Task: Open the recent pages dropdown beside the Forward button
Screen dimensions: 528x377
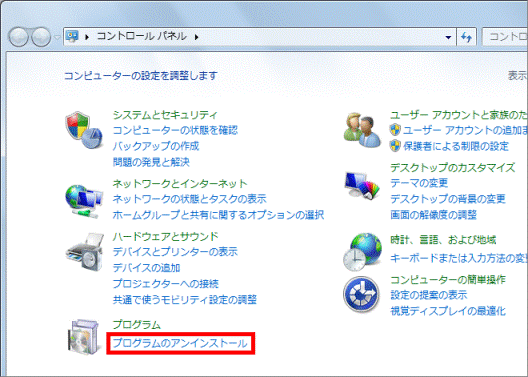Action: (x=57, y=37)
